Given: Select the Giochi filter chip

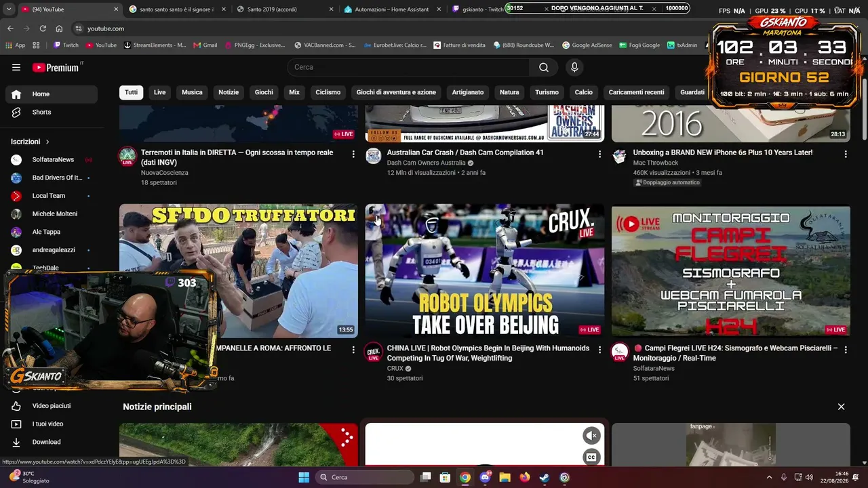Looking at the screenshot, I should pyautogui.click(x=264, y=92).
